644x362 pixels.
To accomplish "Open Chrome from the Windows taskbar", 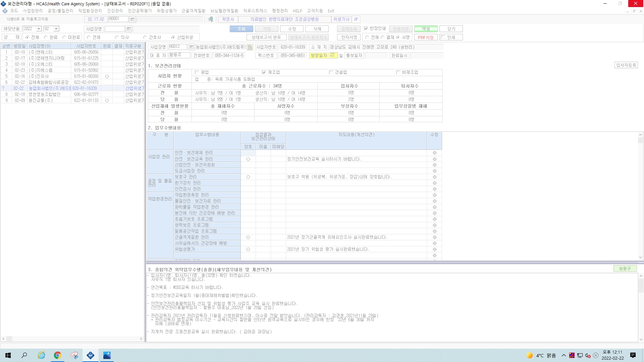I will [x=57, y=355].
